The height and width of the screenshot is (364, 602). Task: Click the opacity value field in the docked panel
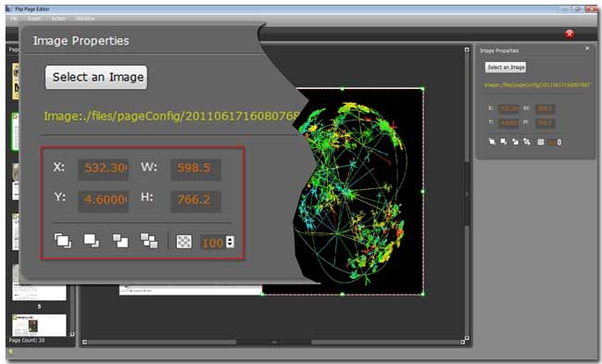click(552, 142)
